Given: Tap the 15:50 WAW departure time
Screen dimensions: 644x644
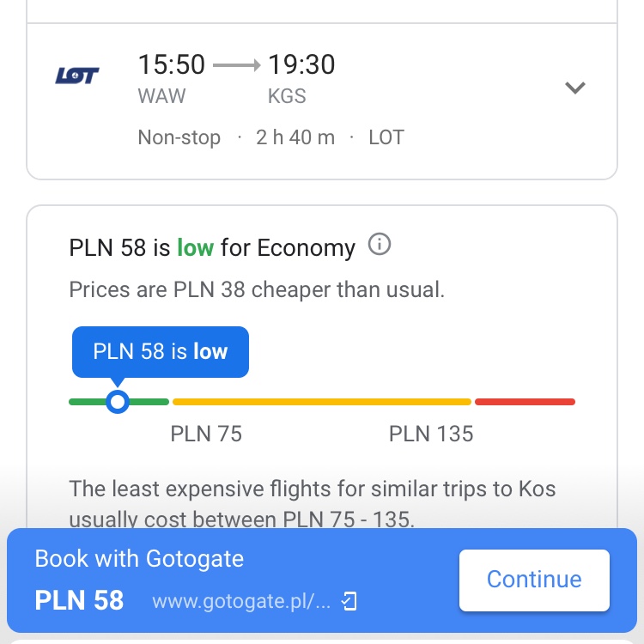Looking at the screenshot, I should [171, 64].
